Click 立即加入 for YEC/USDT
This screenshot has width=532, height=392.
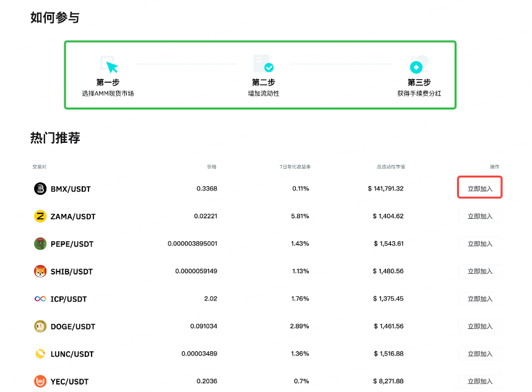(479, 381)
